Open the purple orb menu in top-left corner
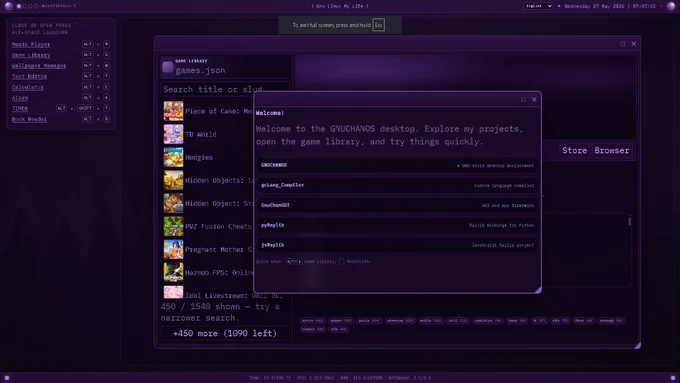680x383 pixels. click(x=8, y=6)
